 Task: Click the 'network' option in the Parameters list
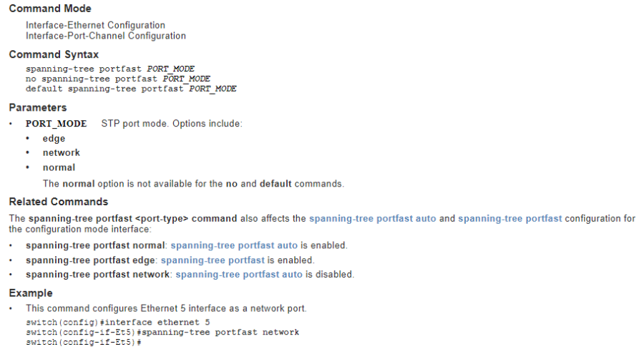pyautogui.click(x=61, y=153)
